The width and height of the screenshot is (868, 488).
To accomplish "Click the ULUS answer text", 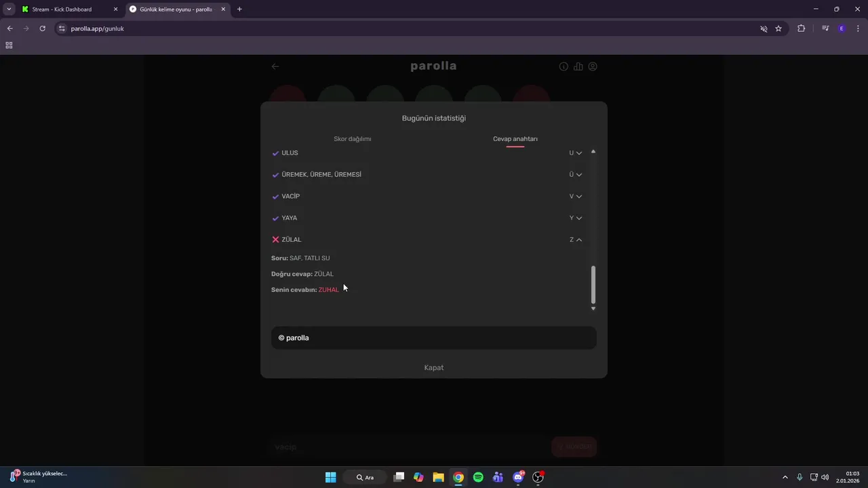I will (290, 153).
